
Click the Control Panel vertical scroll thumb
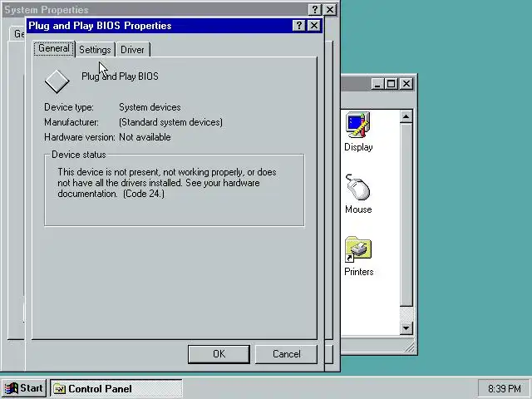(x=406, y=214)
